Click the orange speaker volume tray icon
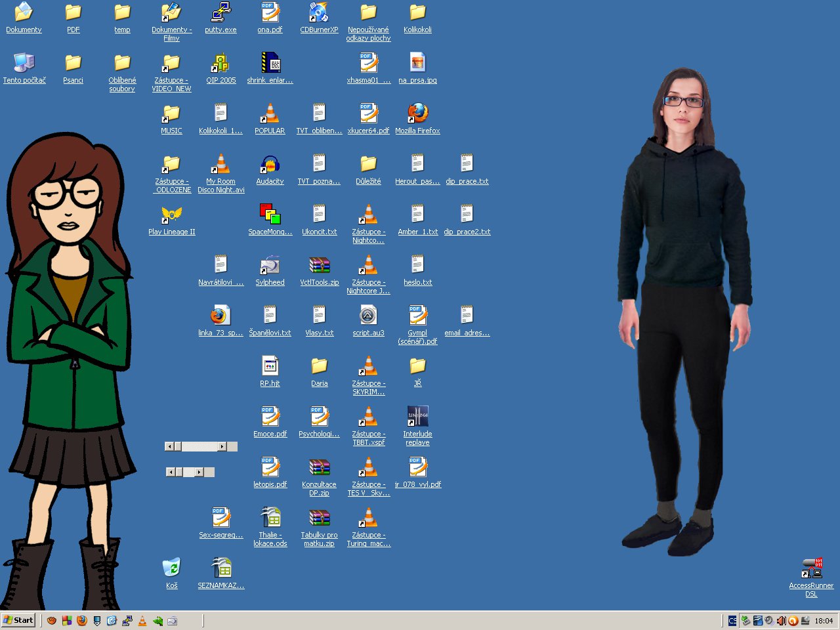Screen dimensions: 840x630 pos(781,620)
